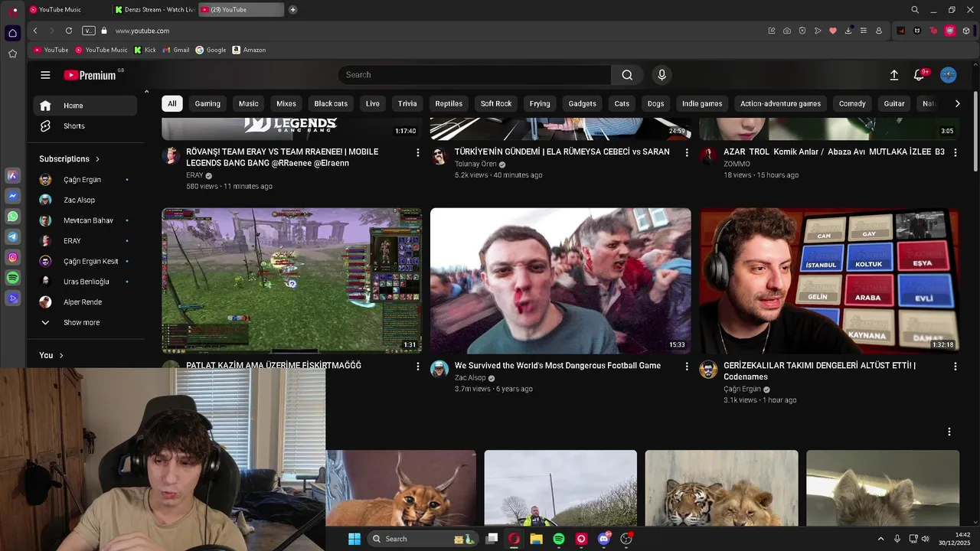The height and width of the screenshot is (551, 980).
Task: Open Uras Benlioğlu subscription channel
Action: [x=85, y=282]
